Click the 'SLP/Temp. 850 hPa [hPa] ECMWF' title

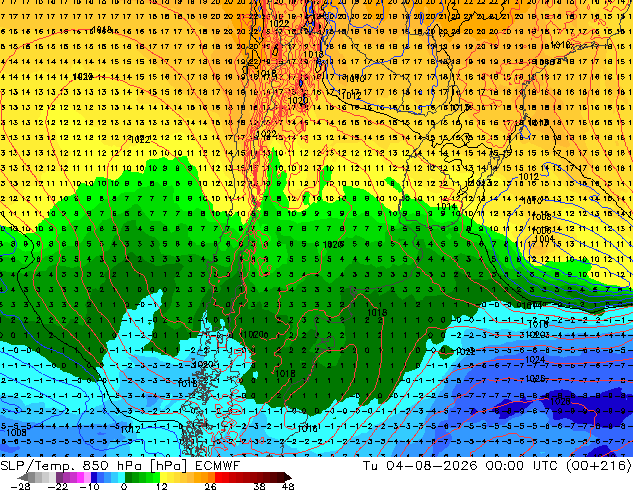pos(120,466)
